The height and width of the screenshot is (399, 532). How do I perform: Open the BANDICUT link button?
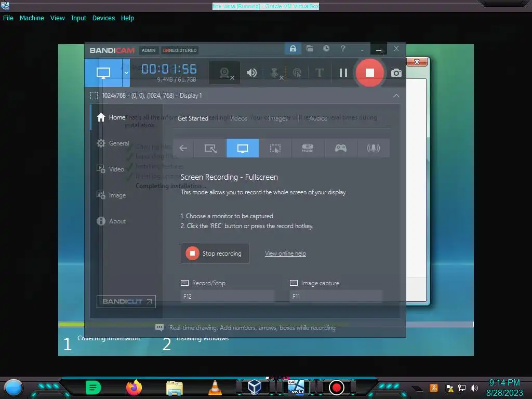tap(126, 302)
